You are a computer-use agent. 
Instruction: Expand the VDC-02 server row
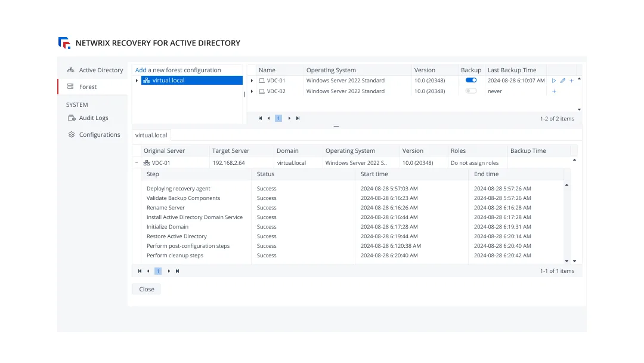tap(252, 91)
